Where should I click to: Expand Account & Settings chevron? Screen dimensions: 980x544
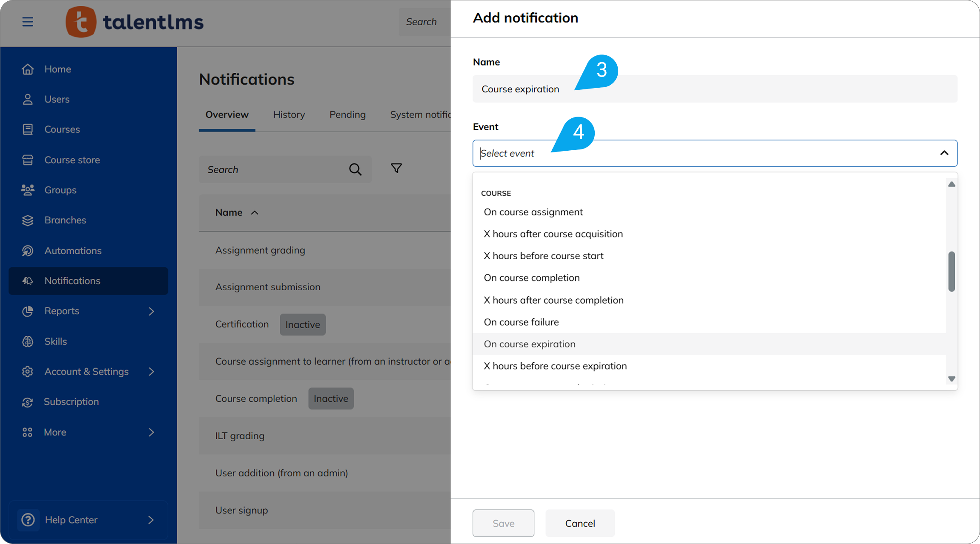[151, 372]
